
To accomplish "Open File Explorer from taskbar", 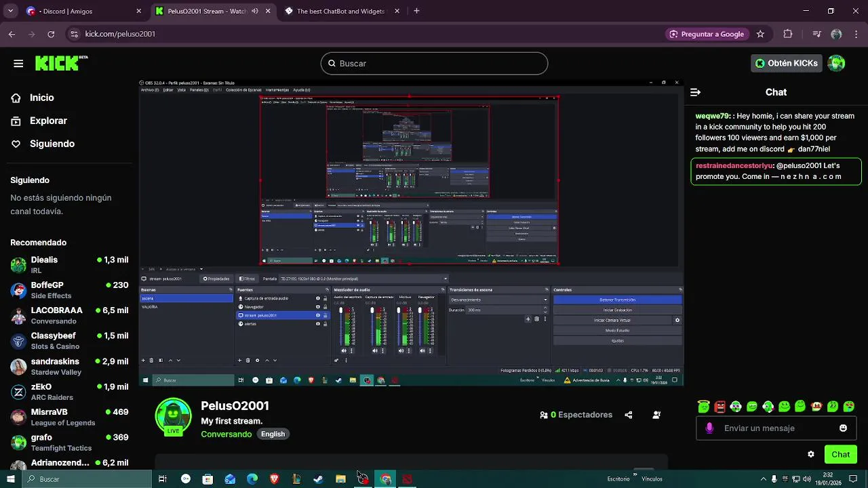I will click(x=340, y=479).
